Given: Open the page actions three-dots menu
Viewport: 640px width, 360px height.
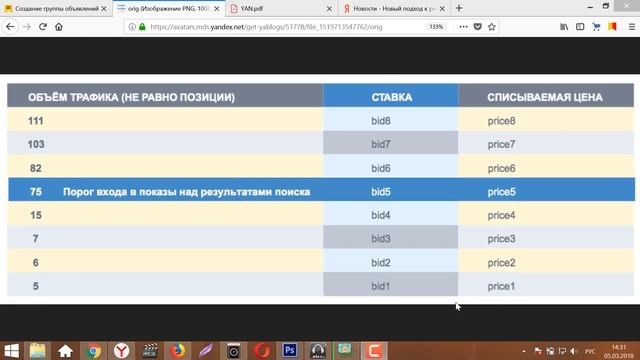Looking at the screenshot, I should pyautogui.click(x=463, y=27).
